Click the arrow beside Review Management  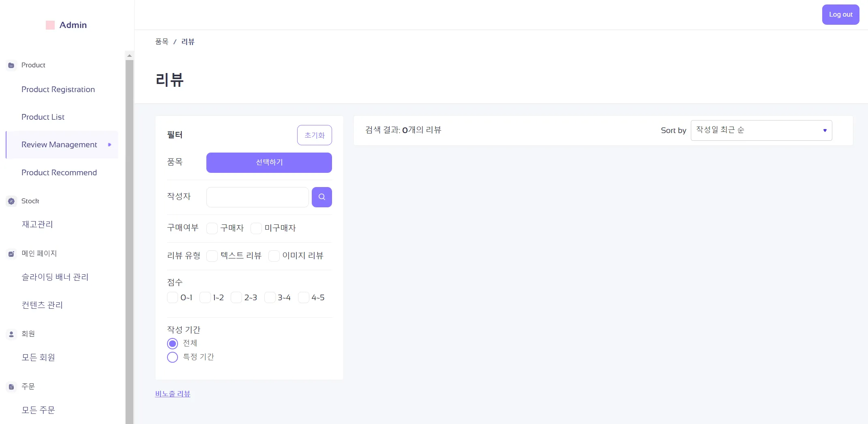click(109, 145)
